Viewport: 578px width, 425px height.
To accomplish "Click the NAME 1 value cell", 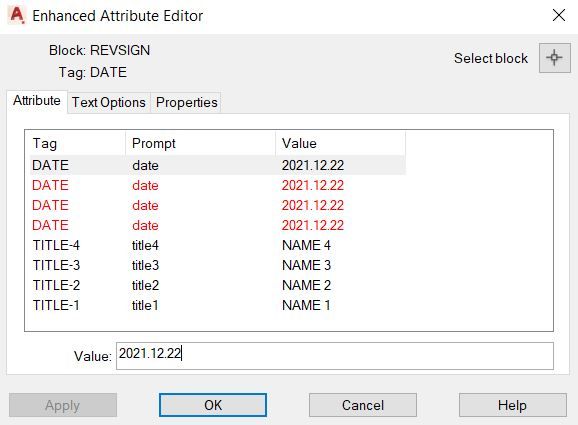I will (x=306, y=305).
